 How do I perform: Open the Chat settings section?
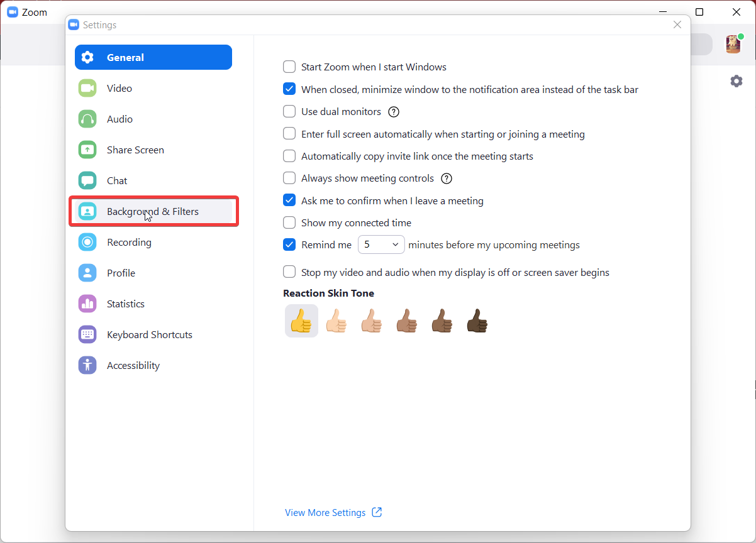coord(153,180)
